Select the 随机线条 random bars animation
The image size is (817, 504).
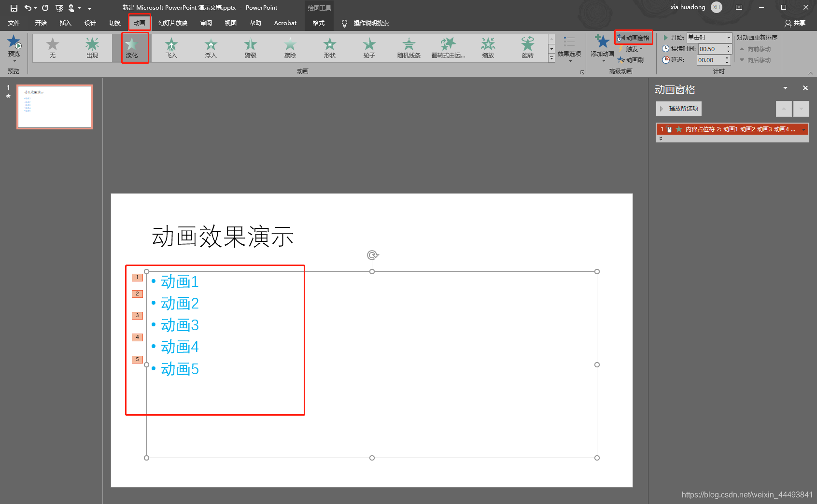(409, 48)
